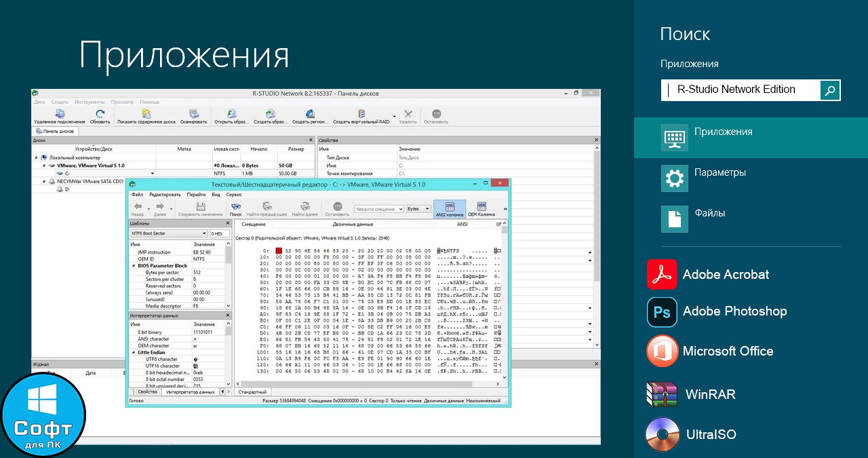The image size is (868, 458).
Task: Click the highlighted red first hex byte
Action: (278, 251)
